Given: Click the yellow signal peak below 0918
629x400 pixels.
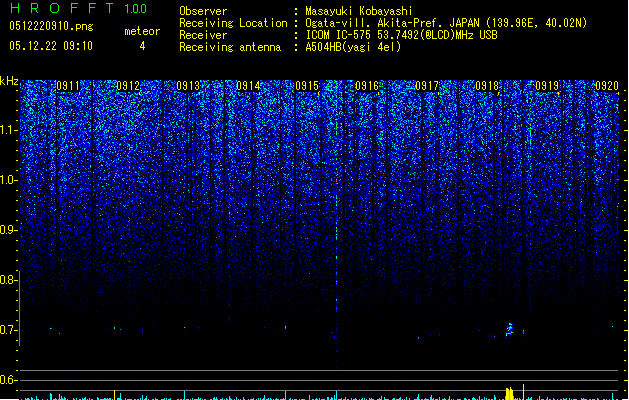Looking at the screenshot, I should tap(509, 394).
